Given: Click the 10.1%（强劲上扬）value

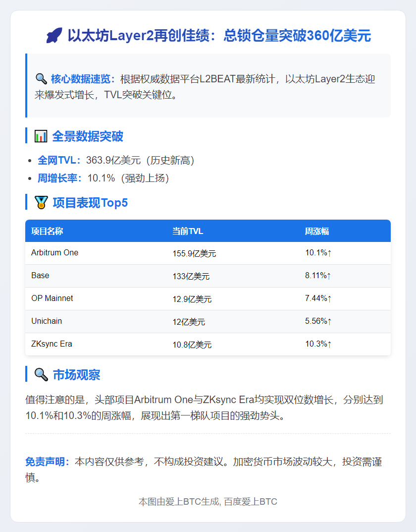Looking at the screenshot, I should 128,178.
